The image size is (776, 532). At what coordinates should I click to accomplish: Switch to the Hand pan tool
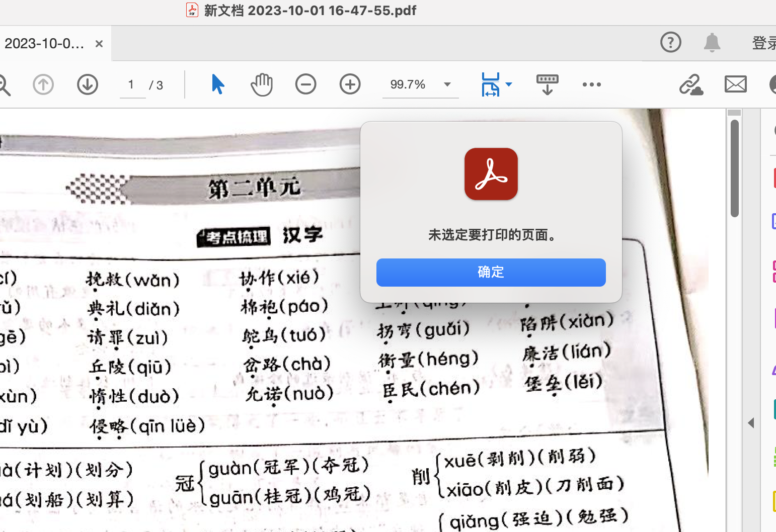(x=262, y=84)
